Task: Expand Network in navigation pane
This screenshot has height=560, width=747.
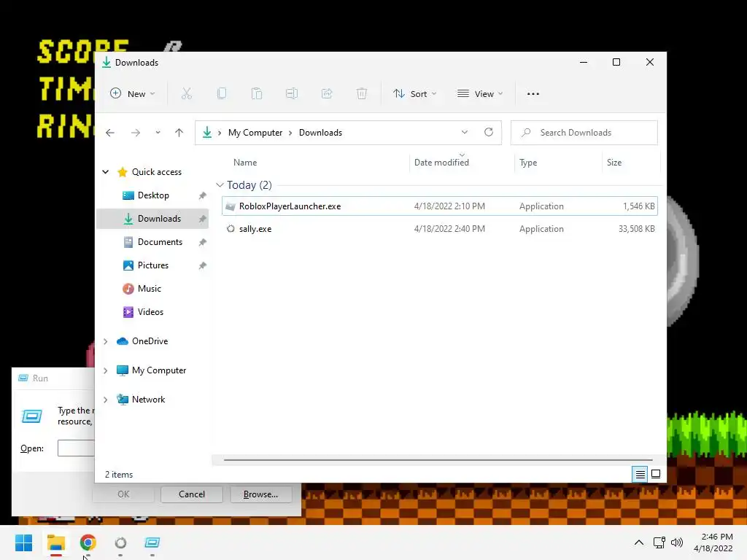Action: (x=106, y=400)
